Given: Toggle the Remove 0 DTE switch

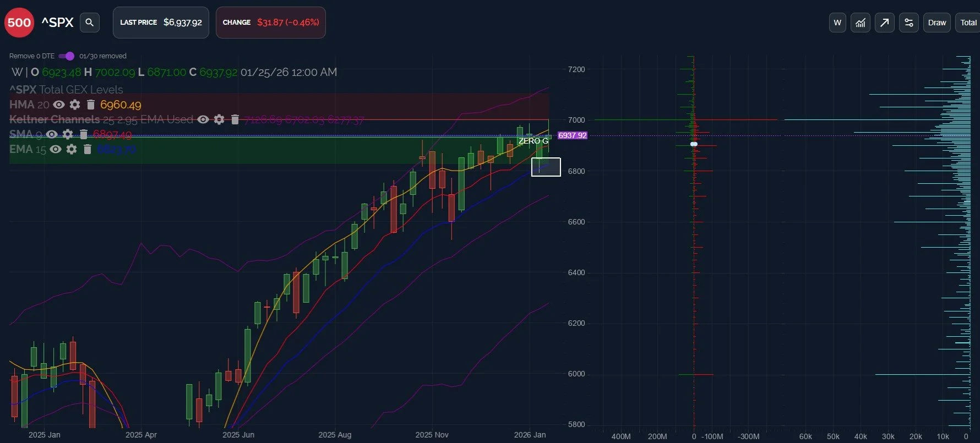Looking at the screenshot, I should click(x=67, y=56).
